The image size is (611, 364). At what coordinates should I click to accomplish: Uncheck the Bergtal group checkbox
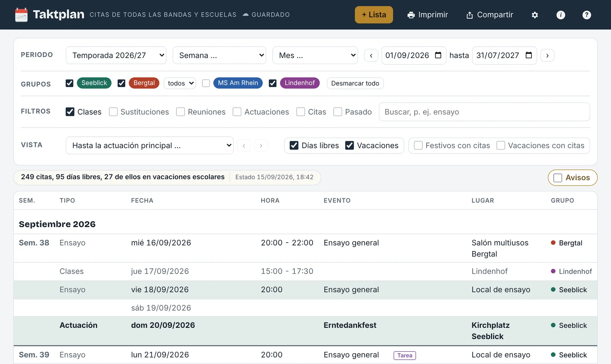point(121,83)
